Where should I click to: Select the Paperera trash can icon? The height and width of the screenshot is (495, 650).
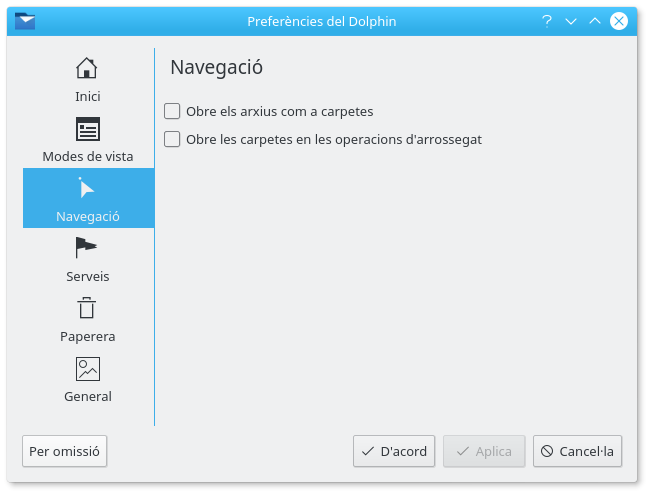[87, 308]
